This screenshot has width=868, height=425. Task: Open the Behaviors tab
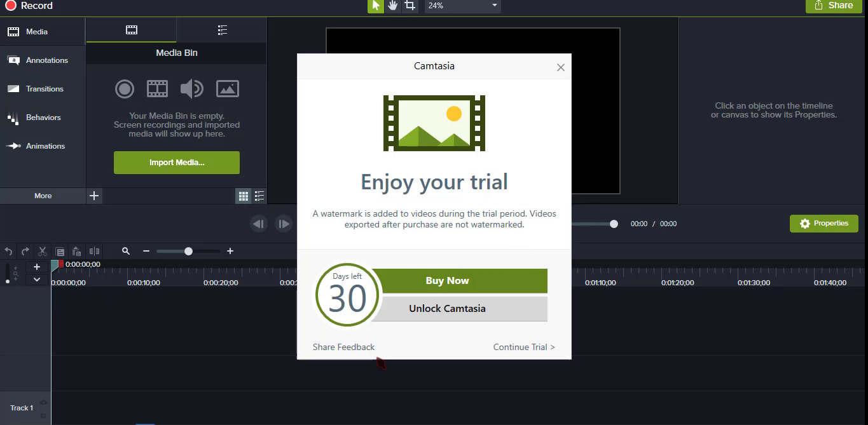(43, 118)
